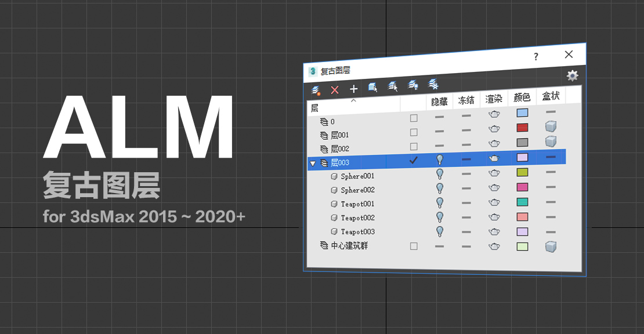Select the layer named 0

[x=332, y=122]
